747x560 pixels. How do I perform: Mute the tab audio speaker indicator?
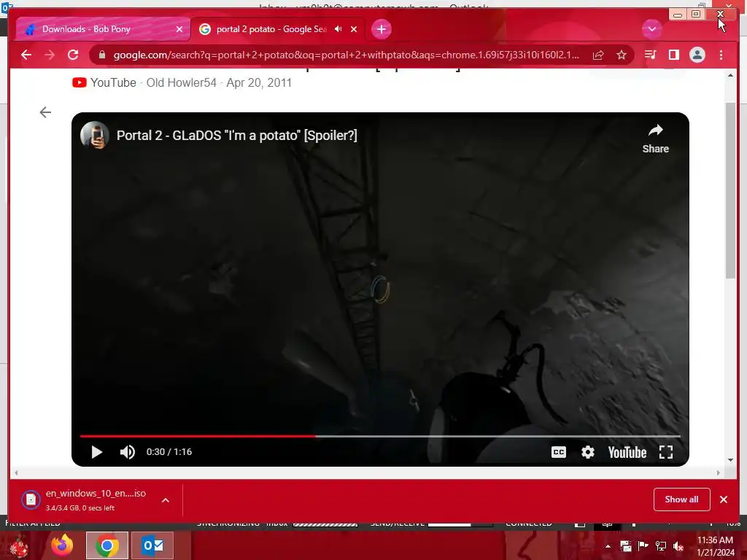point(338,29)
